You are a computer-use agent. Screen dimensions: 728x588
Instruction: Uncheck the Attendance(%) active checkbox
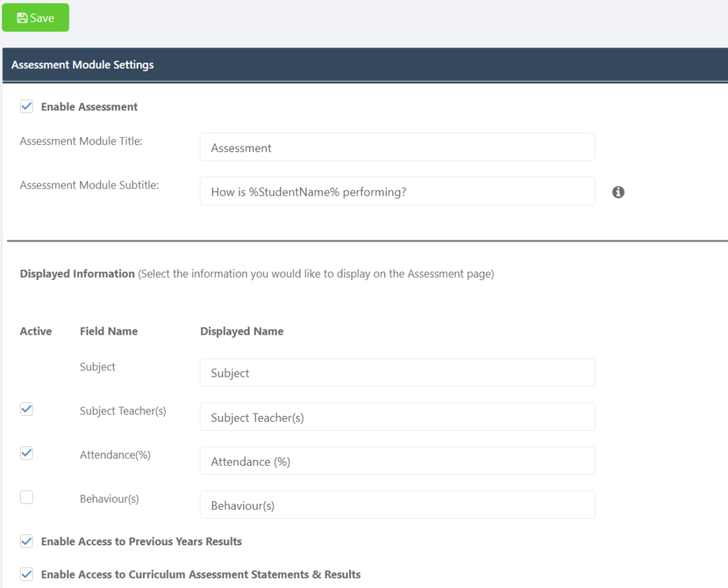click(26, 454)
